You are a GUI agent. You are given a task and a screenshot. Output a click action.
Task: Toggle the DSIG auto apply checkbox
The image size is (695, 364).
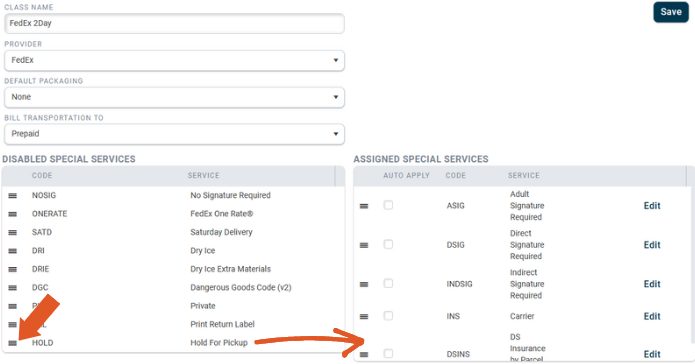coord(388,244)
